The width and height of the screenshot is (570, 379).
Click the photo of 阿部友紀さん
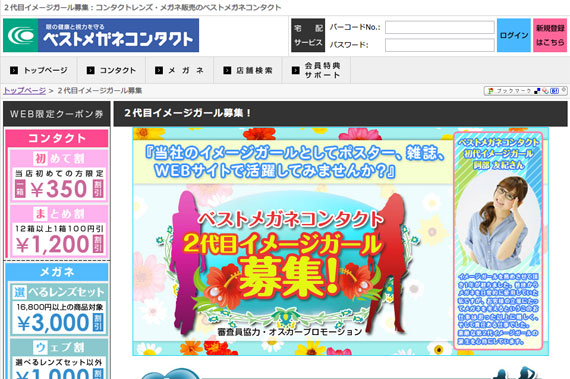[498, 222]
